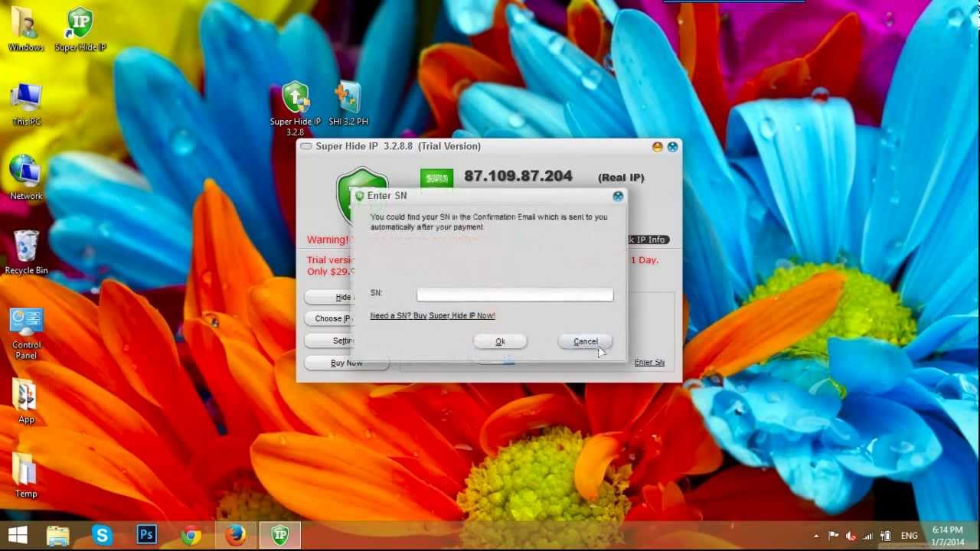Click the Ok button in the Enter SN dialog

[x=500, y=341]
